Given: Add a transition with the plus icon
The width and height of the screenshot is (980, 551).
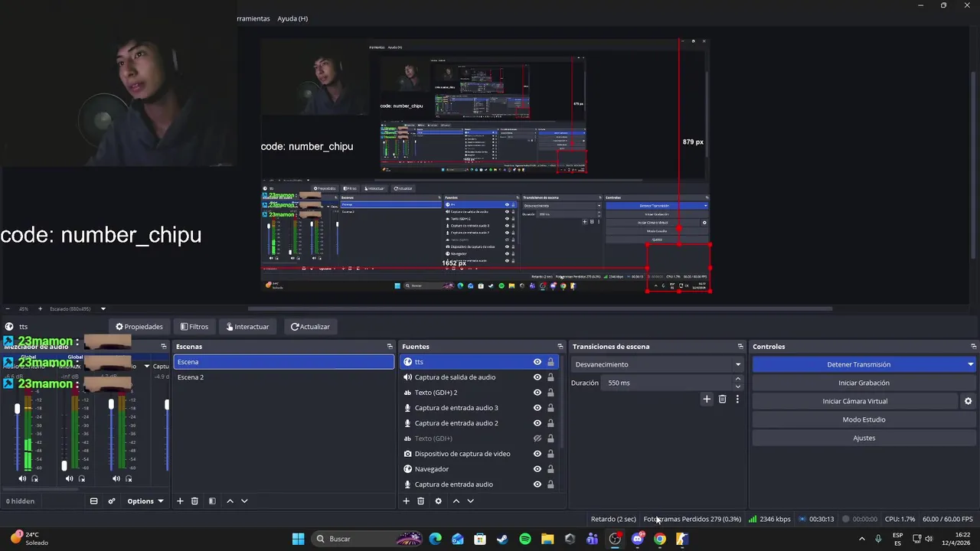Looking at the screenshot, I should pos(707,399).
